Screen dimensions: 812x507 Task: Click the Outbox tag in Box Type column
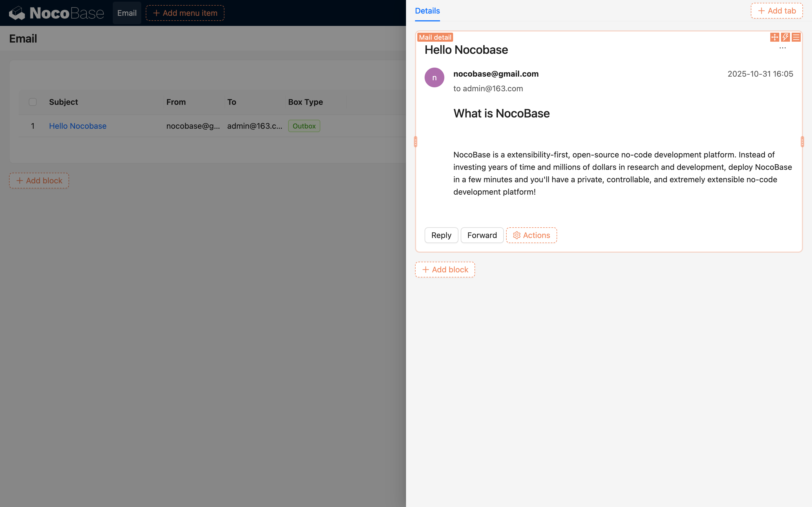tap(304, 126)
